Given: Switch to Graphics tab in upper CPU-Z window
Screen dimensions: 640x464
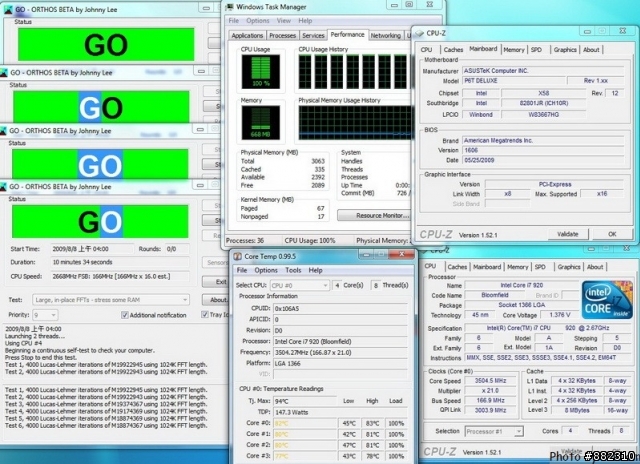Looking at the screenshot, I should (x=565, y=49).
